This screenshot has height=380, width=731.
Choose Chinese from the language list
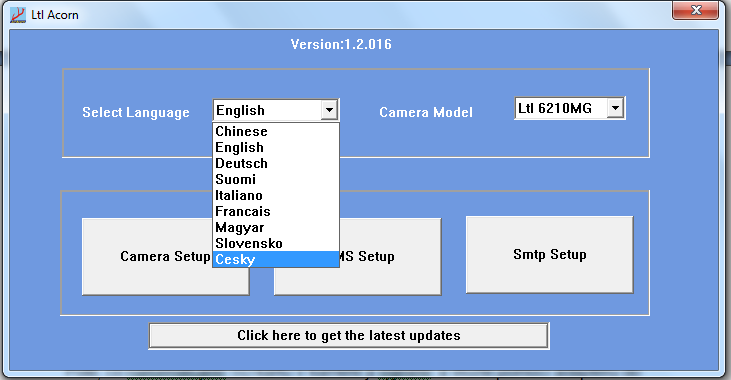click(x=276, y=131)
